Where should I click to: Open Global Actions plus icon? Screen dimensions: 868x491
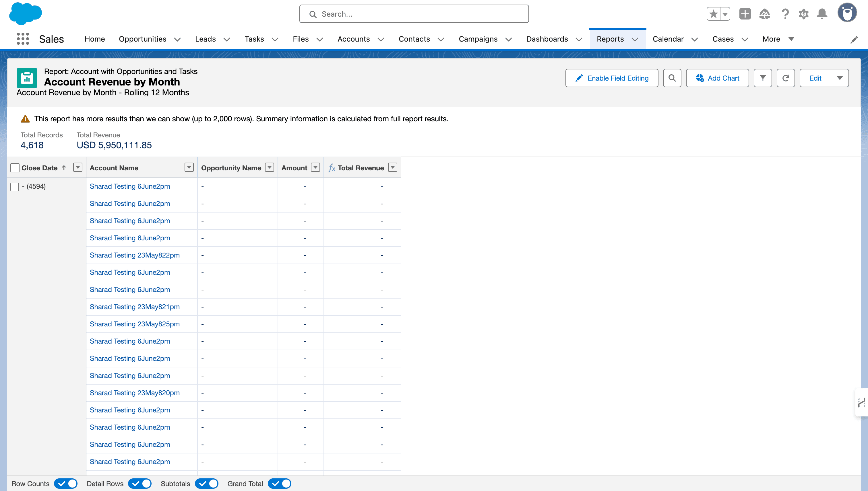[745, 14]
